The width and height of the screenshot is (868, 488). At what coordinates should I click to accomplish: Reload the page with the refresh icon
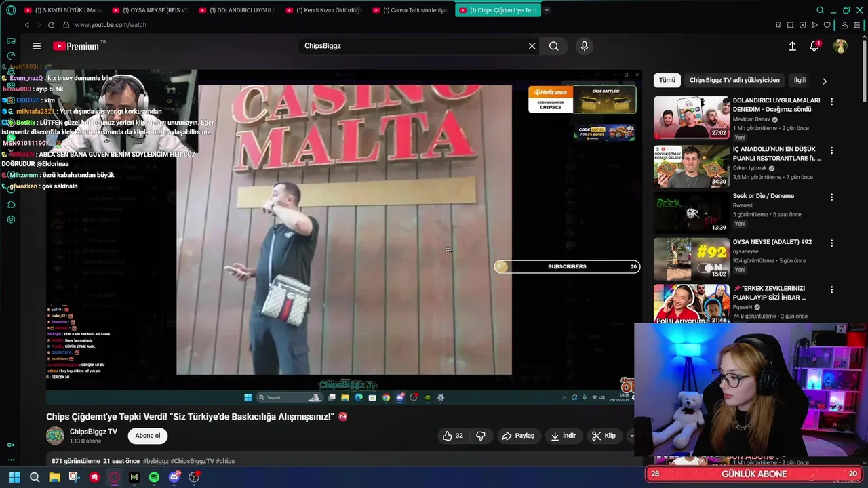[x=52, y=25]
